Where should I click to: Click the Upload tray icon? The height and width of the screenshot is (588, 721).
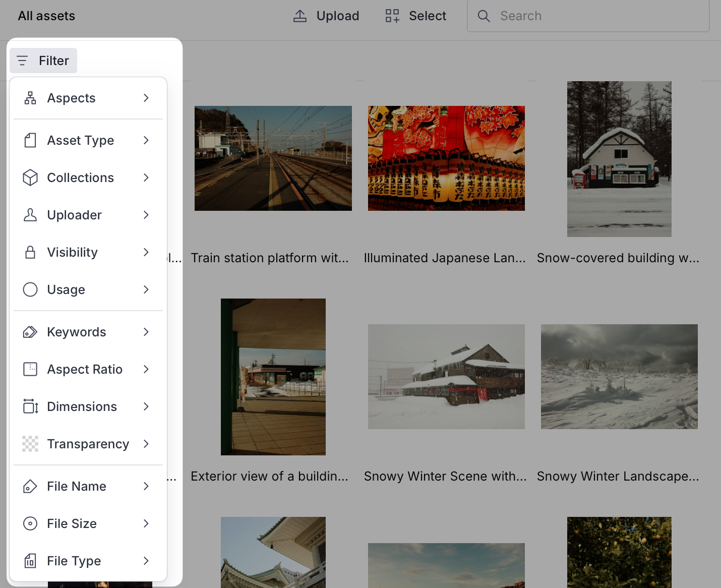click(300, 16)
